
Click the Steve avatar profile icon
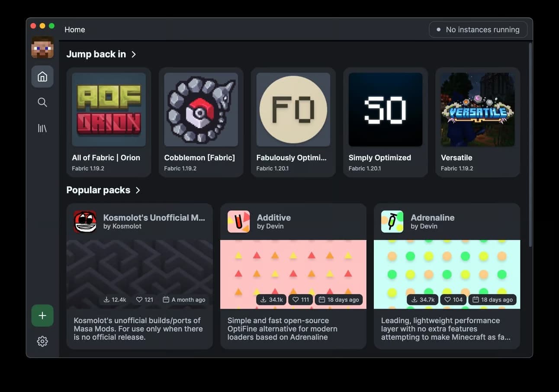point(42,48)
